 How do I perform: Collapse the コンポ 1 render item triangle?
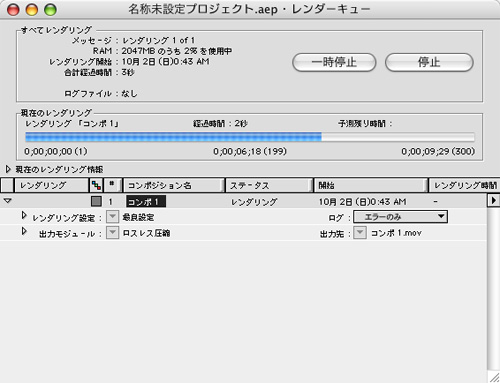(x=8, y=201)
